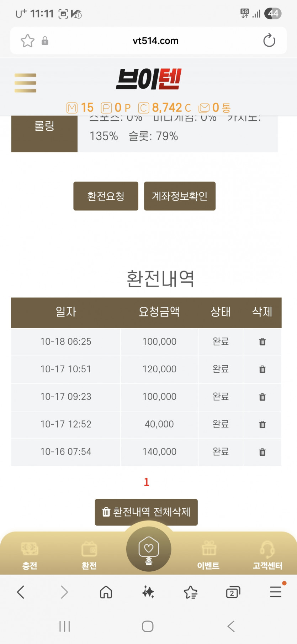Tap the vt514.com address field
The width and height of the screenshot is (297, 644).
point(155,41)
